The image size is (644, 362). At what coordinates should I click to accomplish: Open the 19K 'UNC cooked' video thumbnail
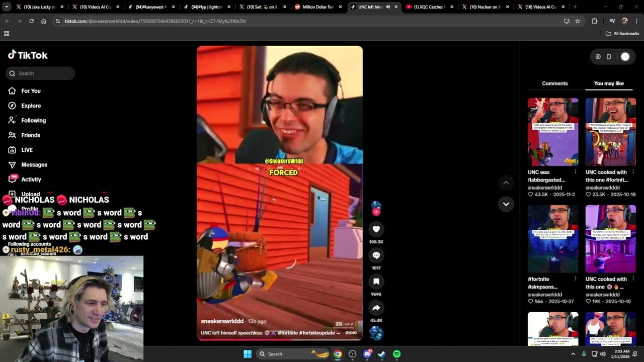click(611, 239)
